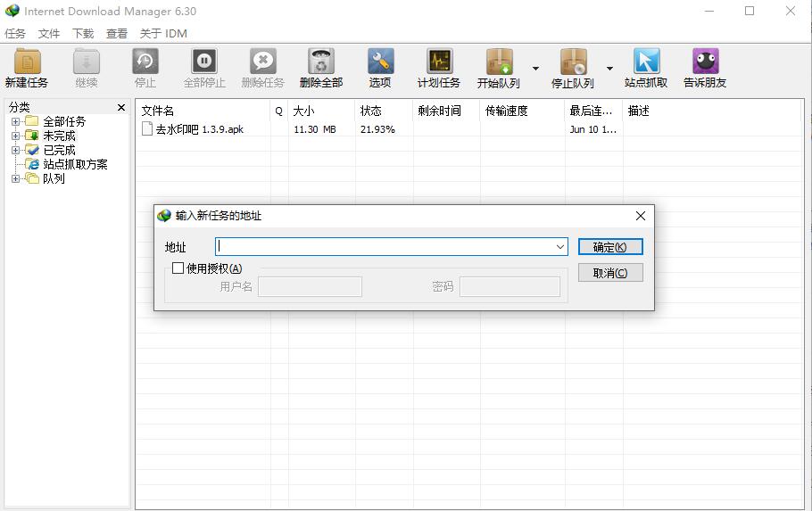Open the 停止队列 dropdown arrow
Image resolution: width=812 pixels, height=511 pixels.
pos(609,69)
